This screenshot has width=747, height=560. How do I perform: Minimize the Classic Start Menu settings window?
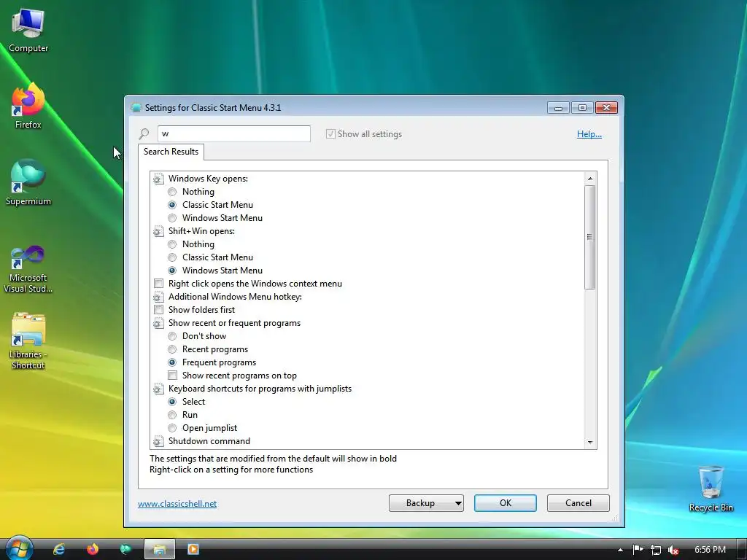pyautogui.click(x=558, y=108)
